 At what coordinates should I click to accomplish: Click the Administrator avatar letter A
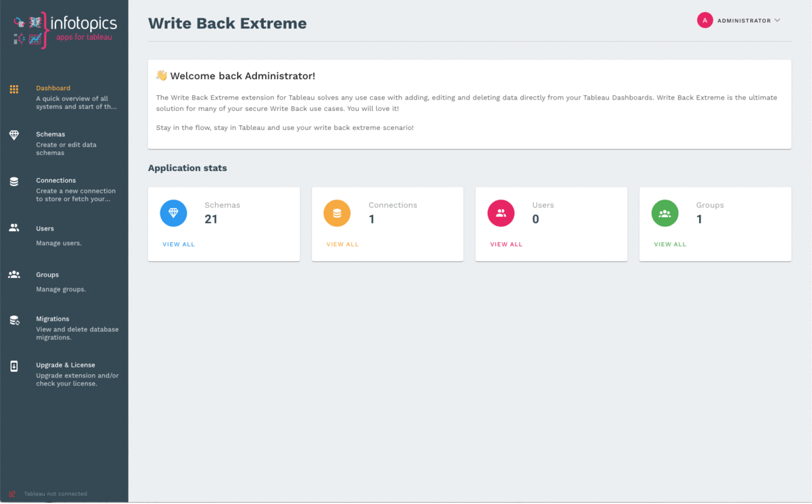(705, 20)
